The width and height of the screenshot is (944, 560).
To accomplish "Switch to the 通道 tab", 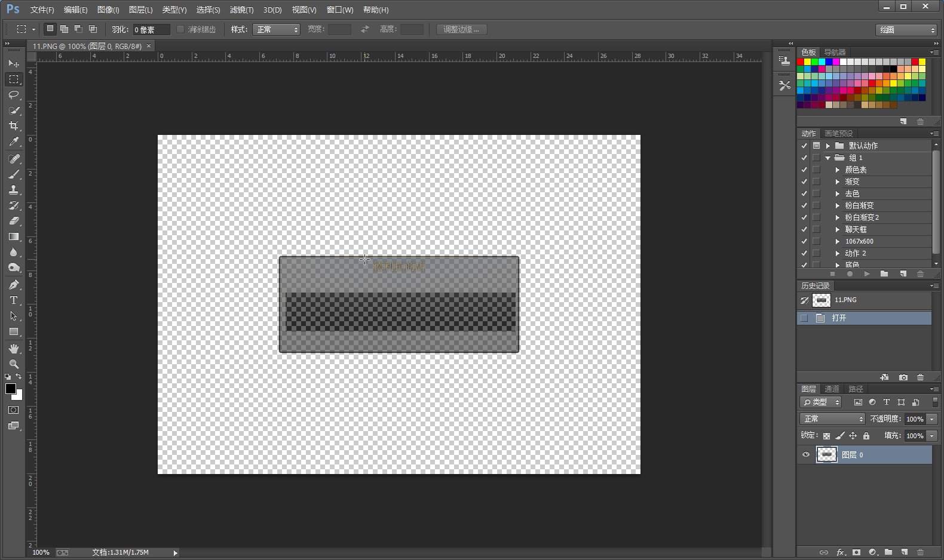I will (x=832, y=389).
